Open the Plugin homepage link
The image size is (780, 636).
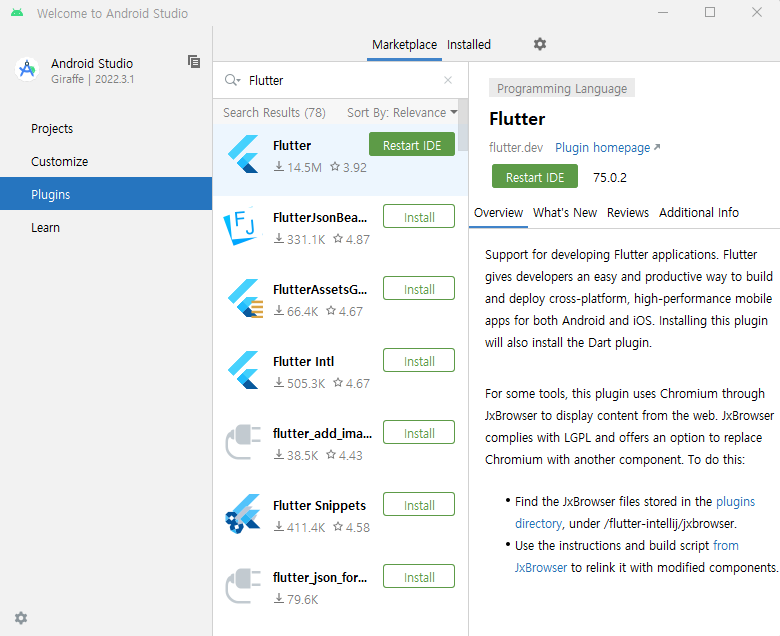[607, 148]
